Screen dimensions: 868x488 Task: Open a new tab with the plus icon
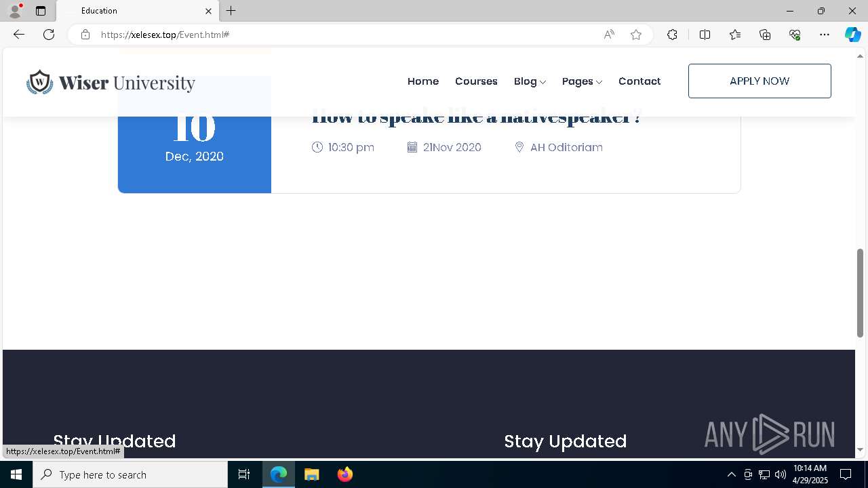coord(231,11)
